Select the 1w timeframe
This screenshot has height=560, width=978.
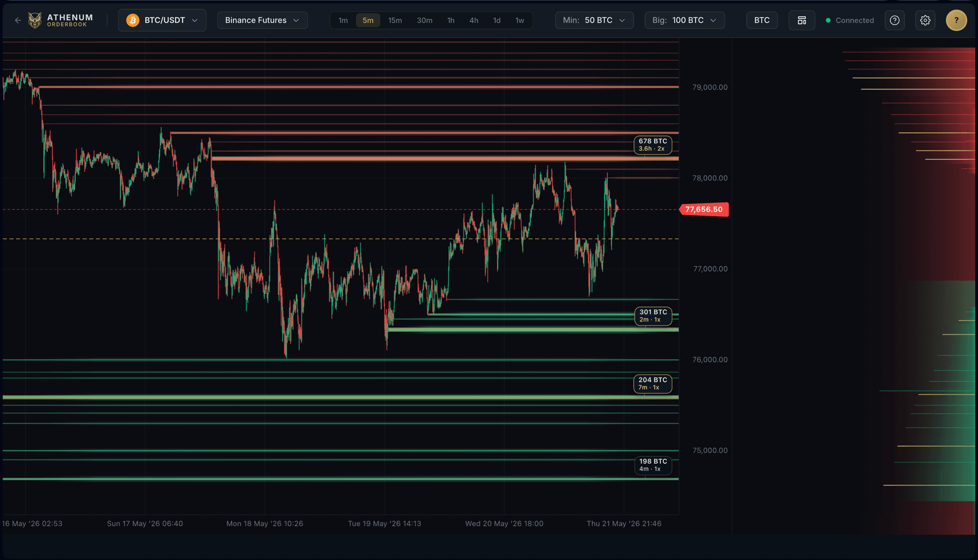520,20
